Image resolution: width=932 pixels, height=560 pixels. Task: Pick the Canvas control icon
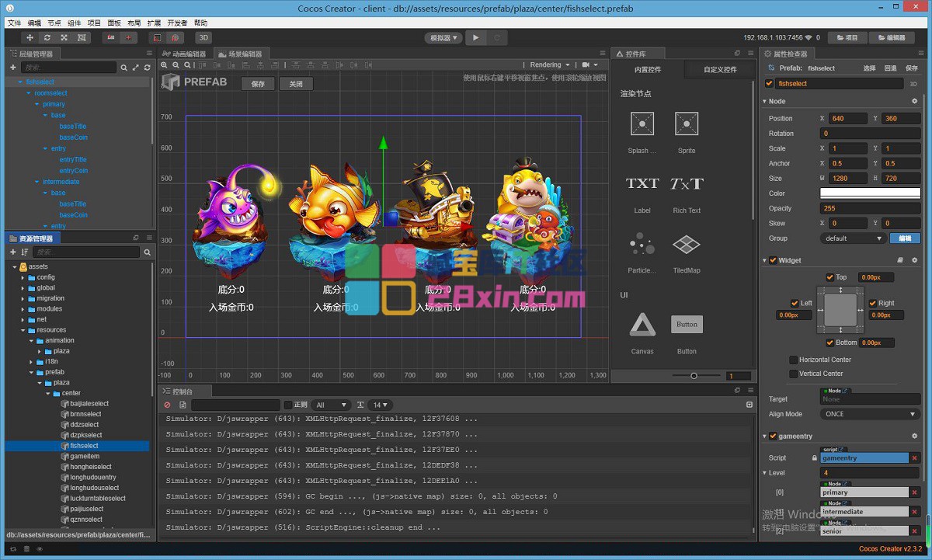point(642,325)
